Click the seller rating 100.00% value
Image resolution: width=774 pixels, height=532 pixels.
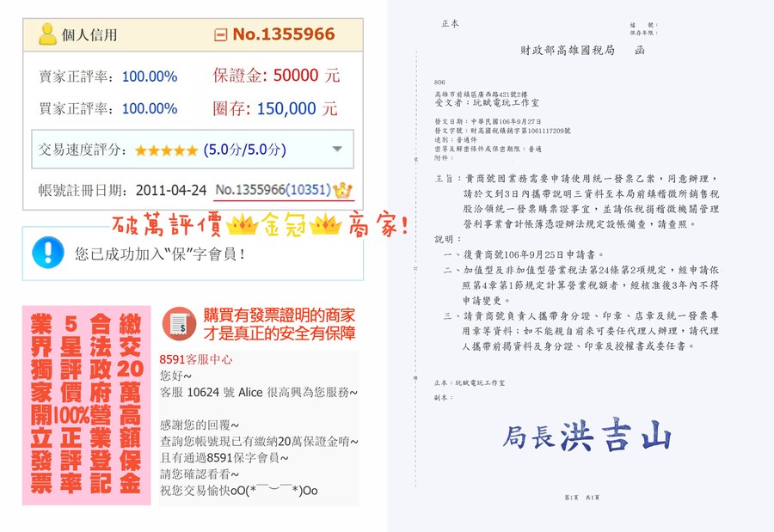149,76
